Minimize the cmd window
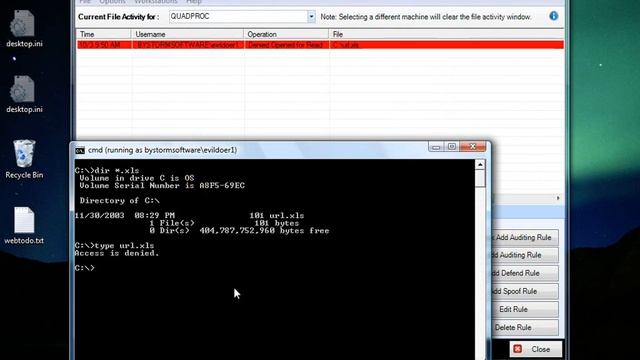The height and width of the screenshot is (360, 640). tap(436, 147)
